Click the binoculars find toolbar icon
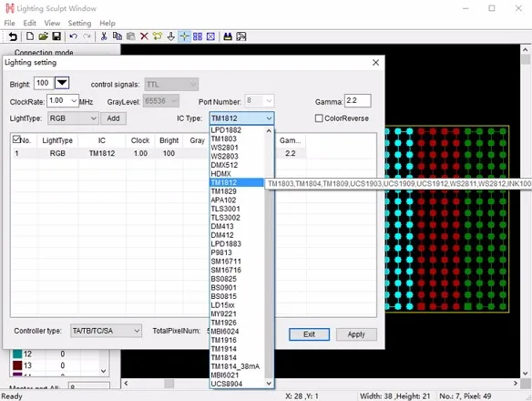The width and height of the screenshot is (532, 401). coord(228,36)
